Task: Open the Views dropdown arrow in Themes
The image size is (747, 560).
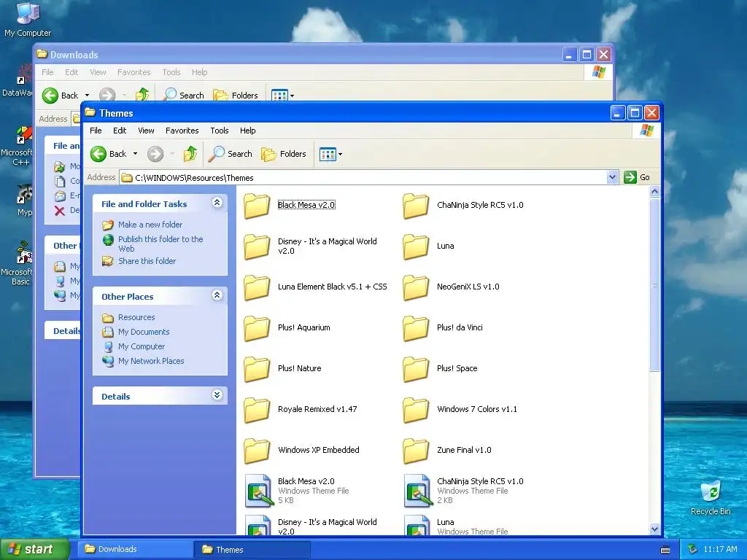Action: (x=340, y=155)
